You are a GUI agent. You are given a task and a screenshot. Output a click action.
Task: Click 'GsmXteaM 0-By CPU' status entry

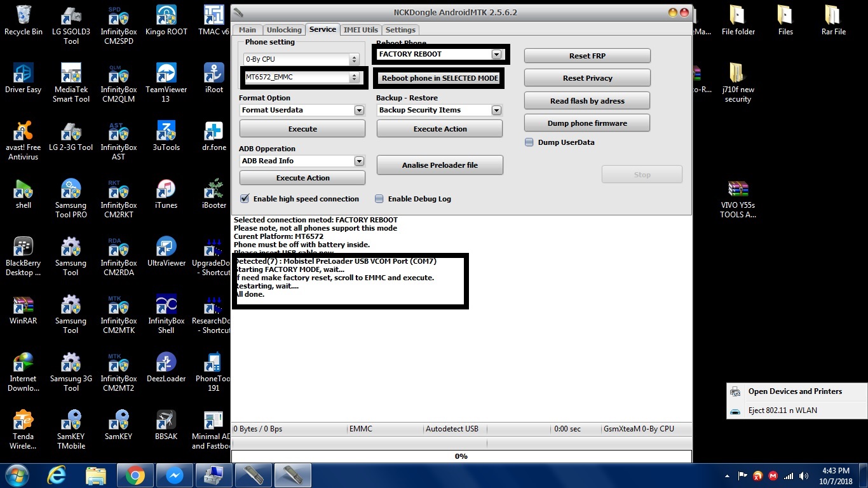click(639, 429)
